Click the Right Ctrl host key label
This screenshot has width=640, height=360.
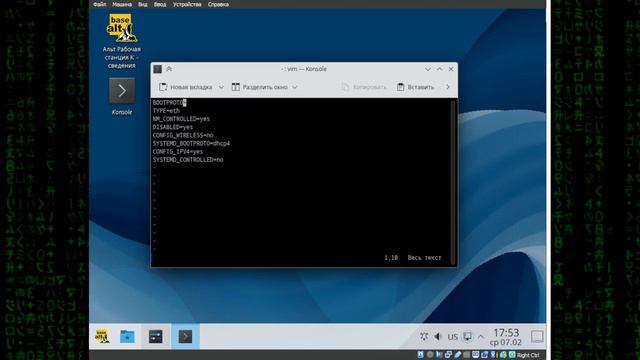pyautogui.click(x=528, y=355)
